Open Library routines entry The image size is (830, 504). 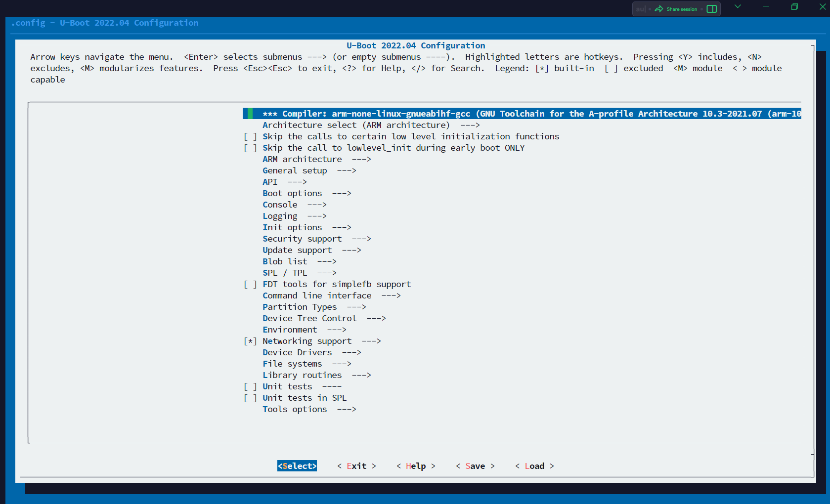tap(316, 376)
